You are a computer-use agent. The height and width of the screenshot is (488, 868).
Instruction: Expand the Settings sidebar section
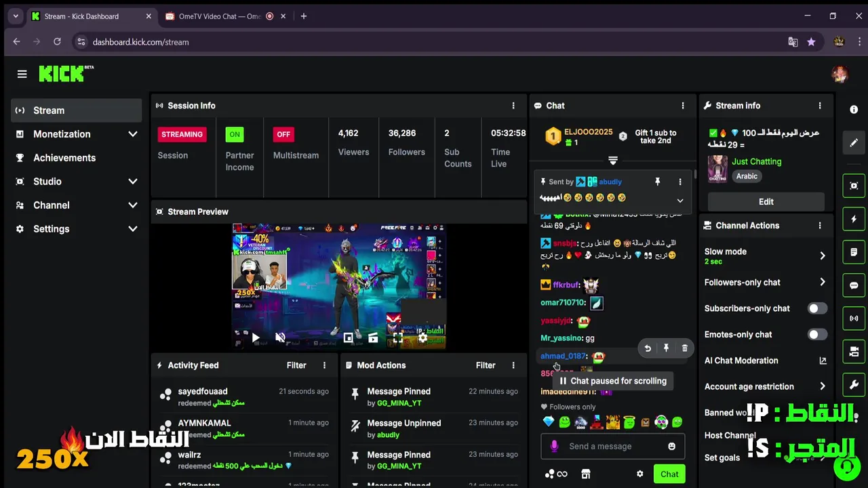click(x=132, y=229)
